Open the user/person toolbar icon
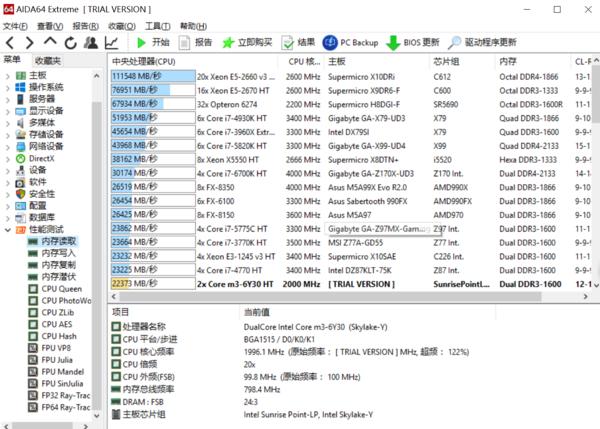The image size is (600, 429). pos(91,42)
